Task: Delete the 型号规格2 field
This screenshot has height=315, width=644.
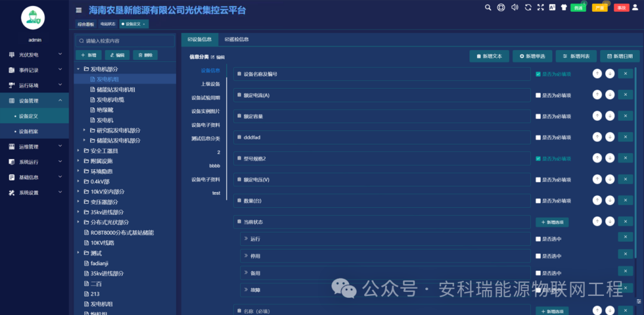Action: 626,158
